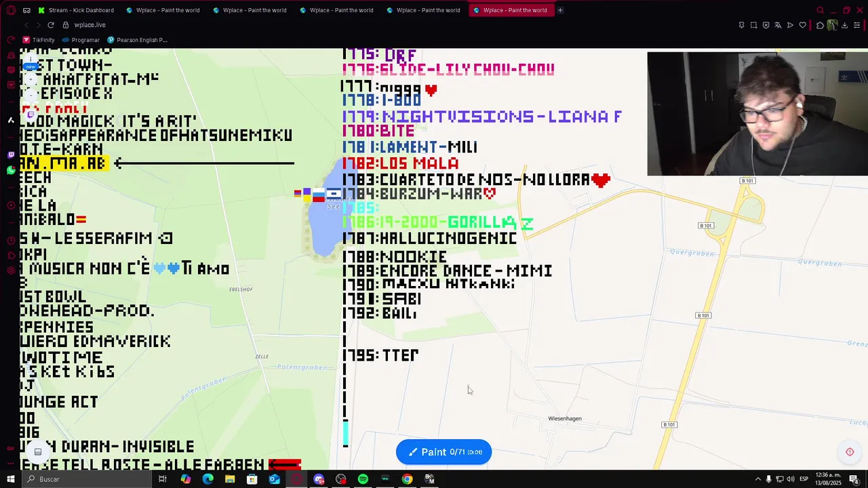Open File Explorer from the taskbar

(x=230, y=479)
